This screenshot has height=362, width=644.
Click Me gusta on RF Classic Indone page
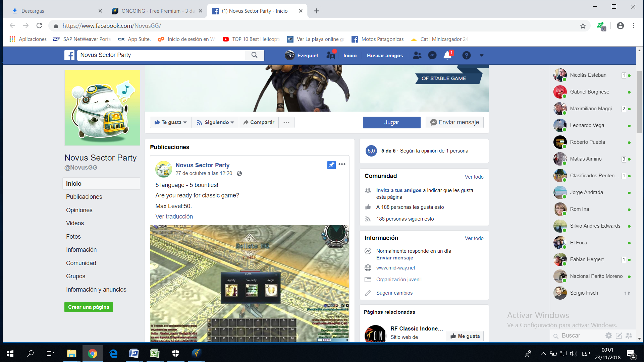(465, 336)
